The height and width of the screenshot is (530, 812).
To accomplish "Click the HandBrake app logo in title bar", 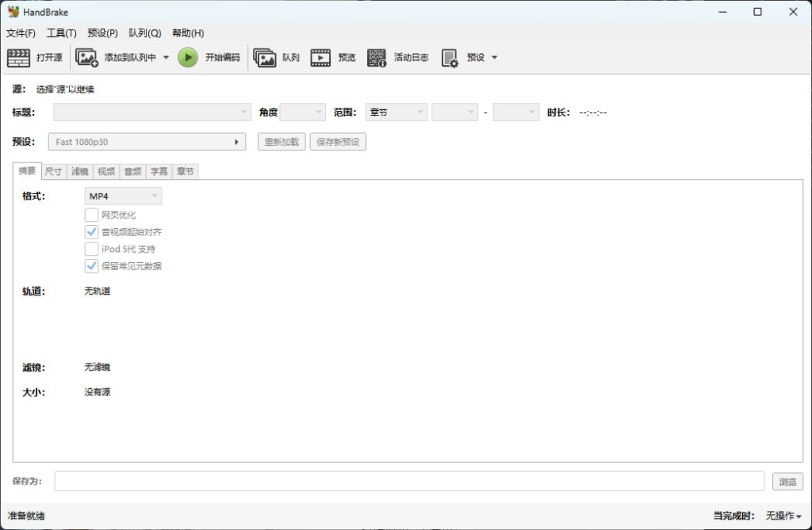I will click(13, 12).
